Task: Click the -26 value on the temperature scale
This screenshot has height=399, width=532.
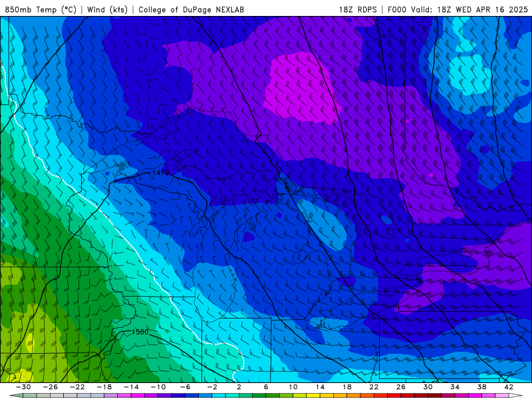Action: pyautogui.click(x=51, y=387)
